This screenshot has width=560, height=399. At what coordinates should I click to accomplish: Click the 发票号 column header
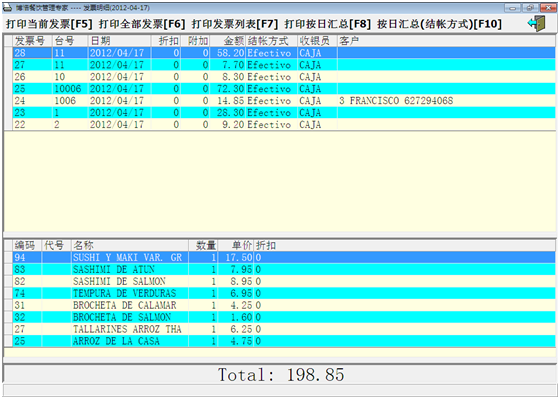[32, 41]
